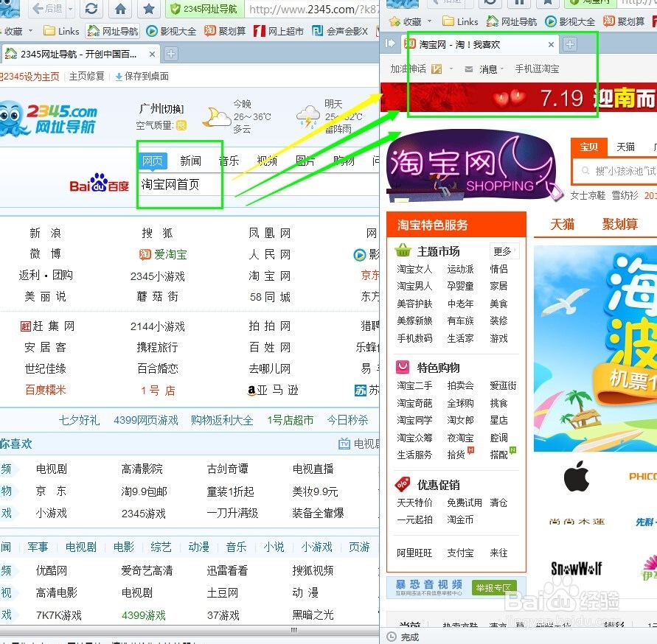Open new tab in right browser
Image resolution: width=657 pixels, height=644 pixels.
click(x=570, y=44)
